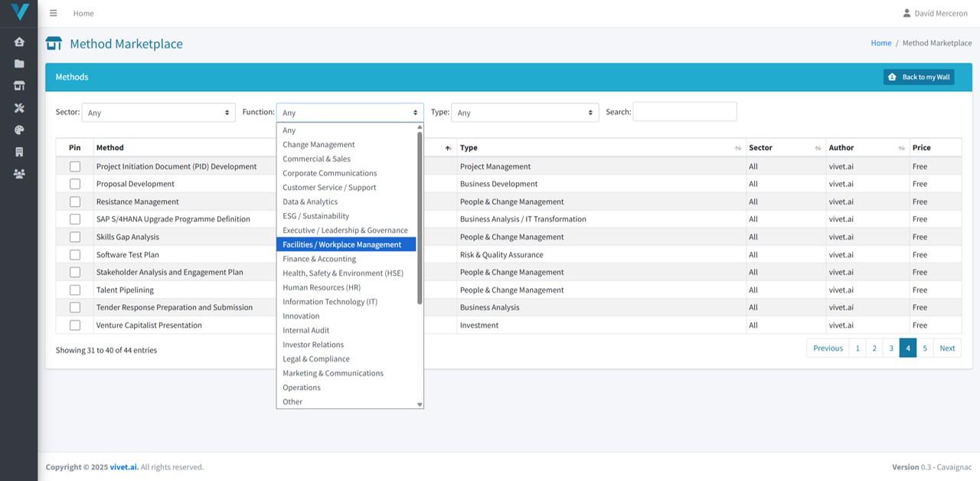
Task: Open the folder icon in the sidebar
Action: pos(19,64)
